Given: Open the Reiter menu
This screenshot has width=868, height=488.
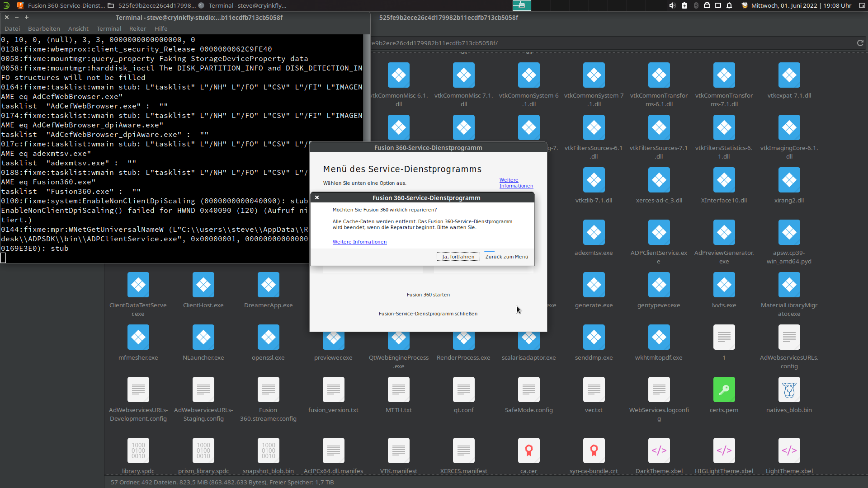Looking at the screenshot, I should click(137, 28).
